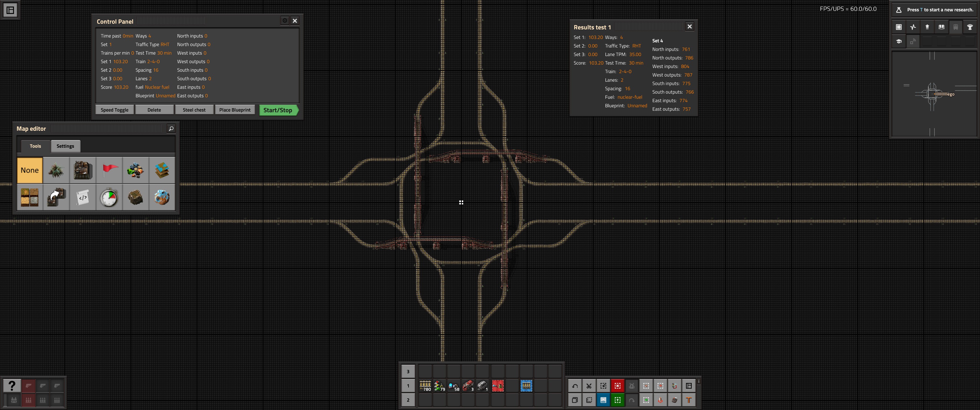Select the red flag forces tool
This screenshot has width=980, height=410.
[109, 170]
